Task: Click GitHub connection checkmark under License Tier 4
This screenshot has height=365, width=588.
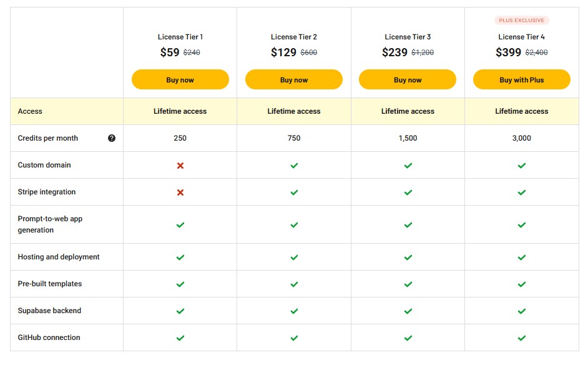Action: pos(522,338)
